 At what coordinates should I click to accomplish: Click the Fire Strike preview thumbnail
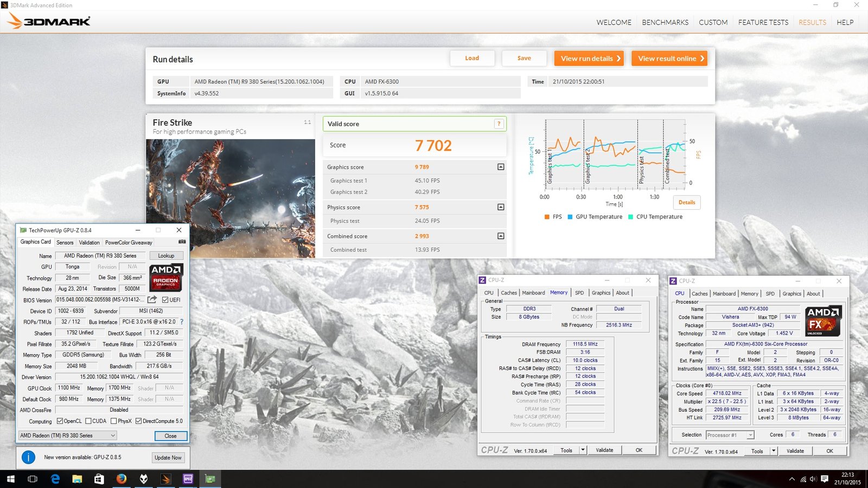(231, 198)
